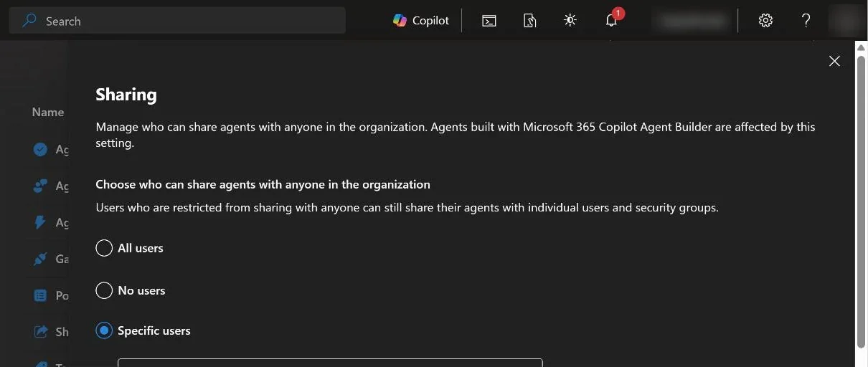Launch Cloud Shell terminal icon
The height and width of the screenshot is (367, 868).
pyautogui.click(x=489, y=21)
